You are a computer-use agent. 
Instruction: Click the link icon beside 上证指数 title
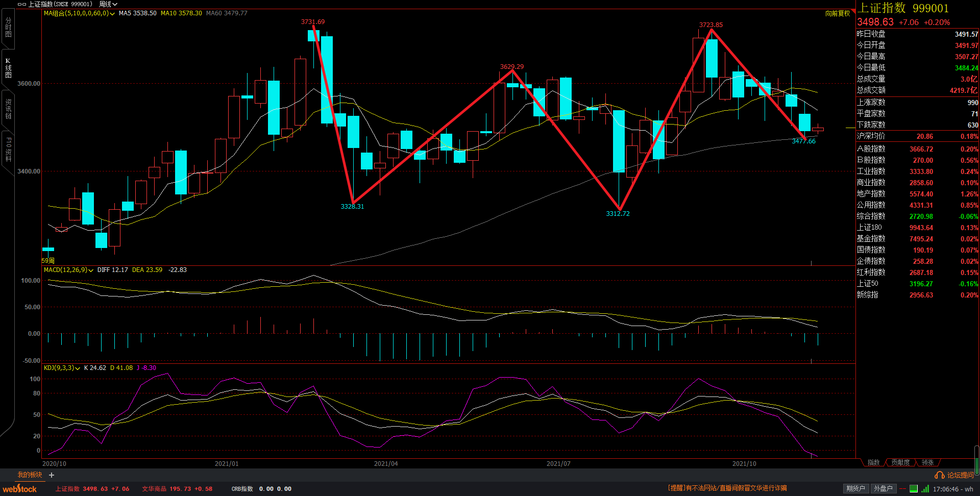[22, 4]
